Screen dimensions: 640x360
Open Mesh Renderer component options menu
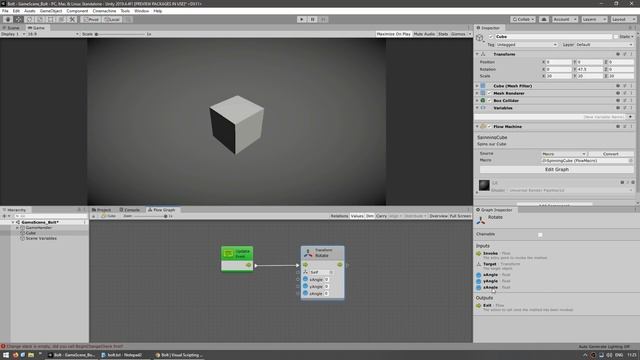[631, 93]
